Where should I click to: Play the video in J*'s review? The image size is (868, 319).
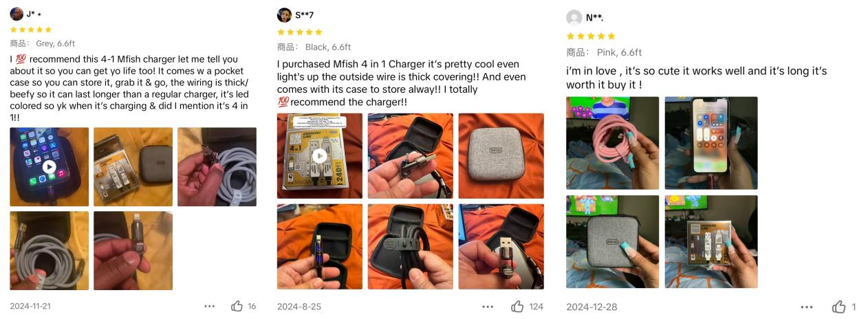49,166
